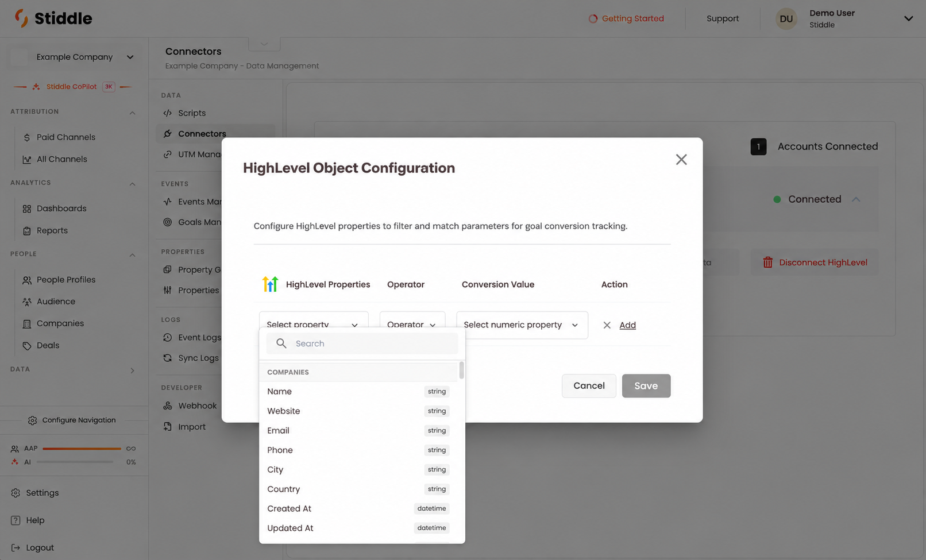The height and width of the screenshot is (560, 926).
Task: Close the HighLevel Object Configuration dialog
Action: tap(681, 160)
